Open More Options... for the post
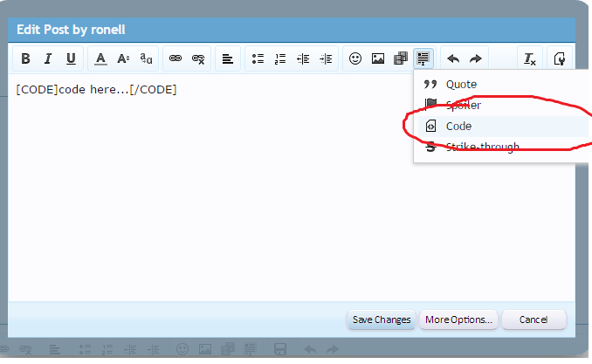Viewport: 592px width, 364px height. (458, 319)
